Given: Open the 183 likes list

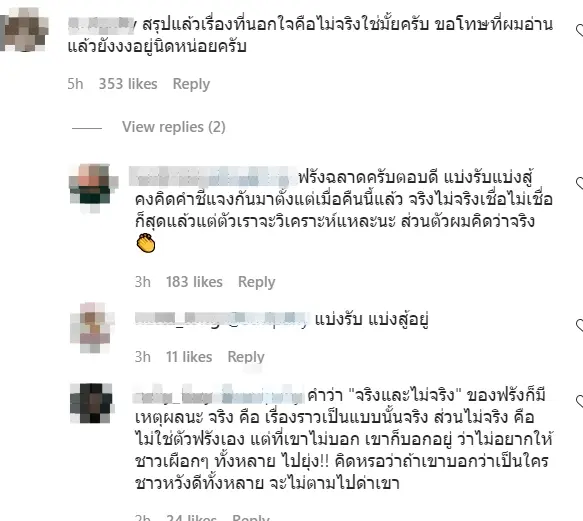Looking at the screenshot, I should coord(194,282).
